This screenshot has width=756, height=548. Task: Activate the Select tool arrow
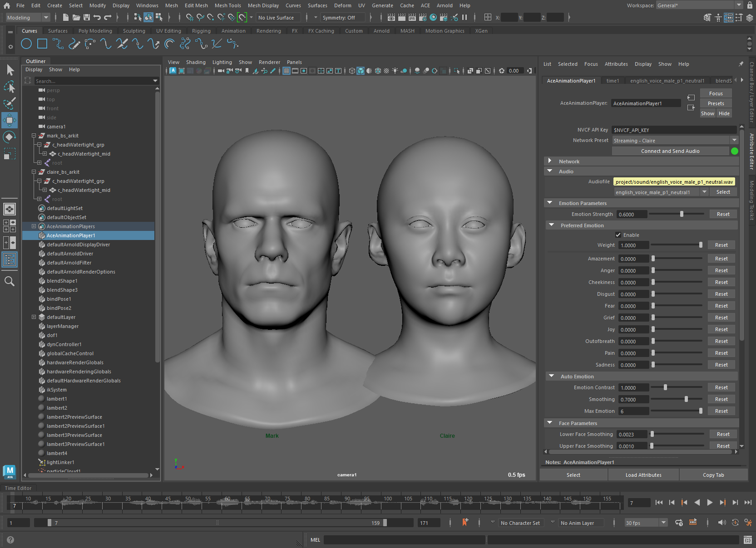[10, 70]
